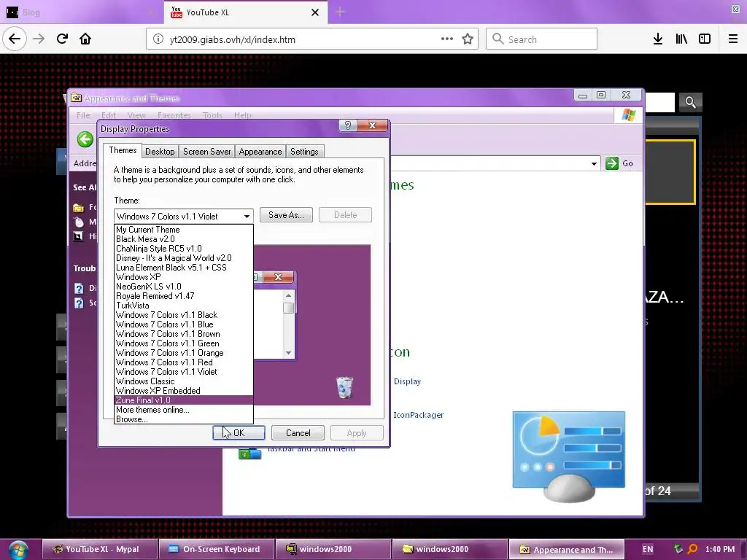Choose the Browse... entry in theme list
Image resolution: width=747 pixels, height=560 pixels.
coord(184,419)
